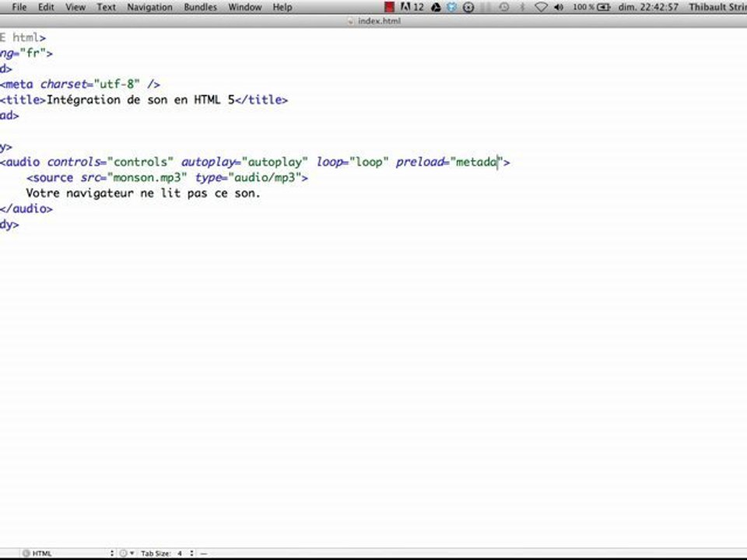
Task: Open the Tab Size selector
Action: pos(167,553)
